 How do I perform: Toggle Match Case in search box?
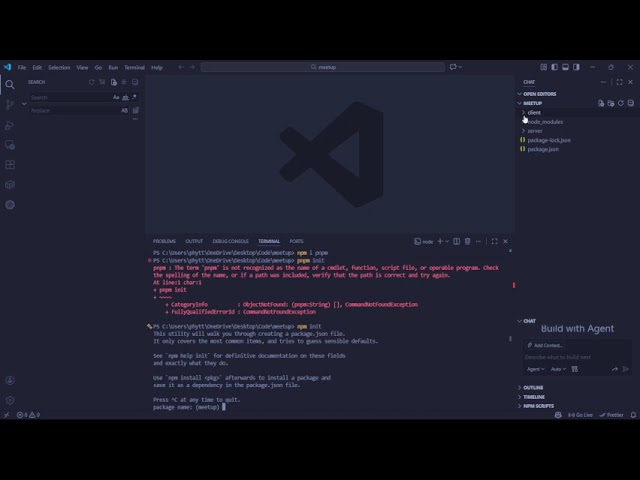(116, 97)
